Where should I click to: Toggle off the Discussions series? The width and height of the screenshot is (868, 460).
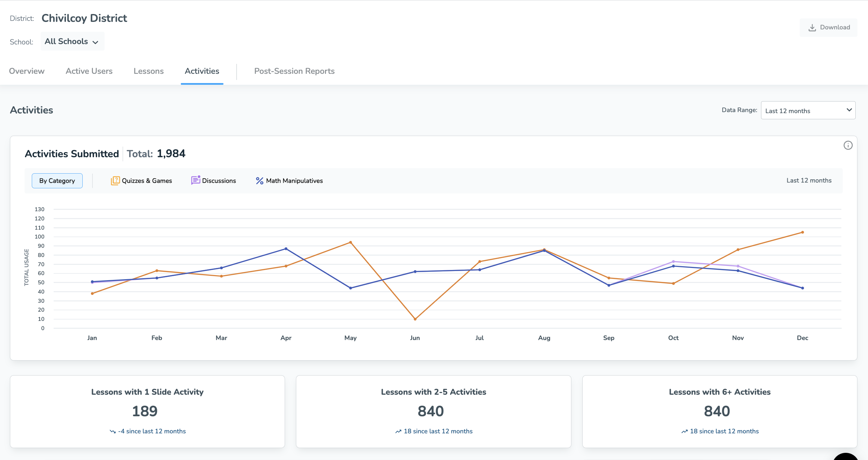click(214, 180)
